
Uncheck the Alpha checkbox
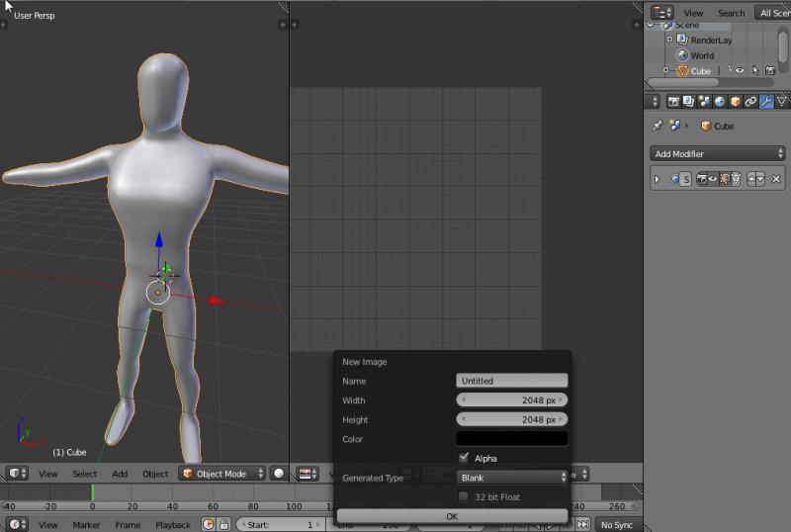464,458
